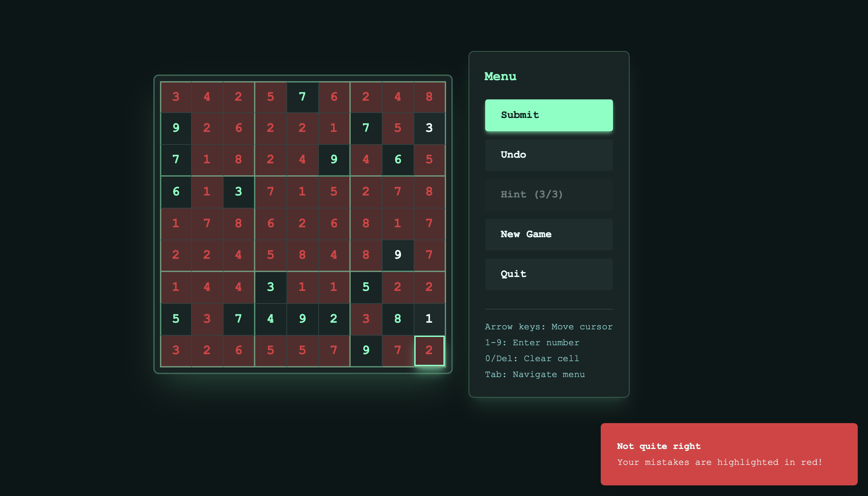Select the green 5 in the seventh row
Viewport: 868px width, 496px height.
366,287
